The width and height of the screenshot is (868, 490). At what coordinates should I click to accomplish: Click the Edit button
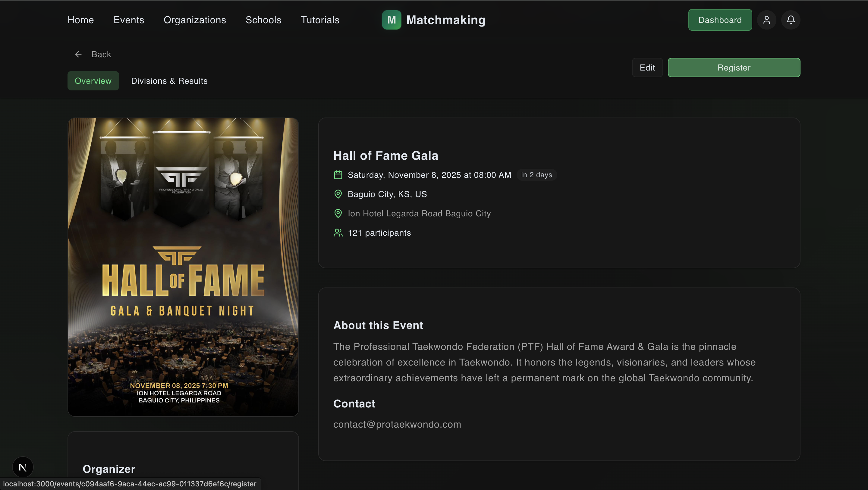[647, 68]
